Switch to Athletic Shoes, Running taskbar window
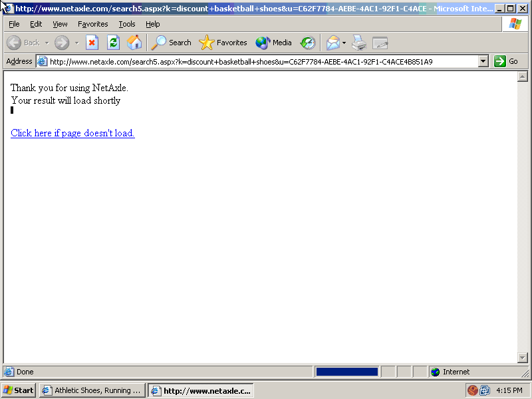532x399 pixels. (92, 390)
